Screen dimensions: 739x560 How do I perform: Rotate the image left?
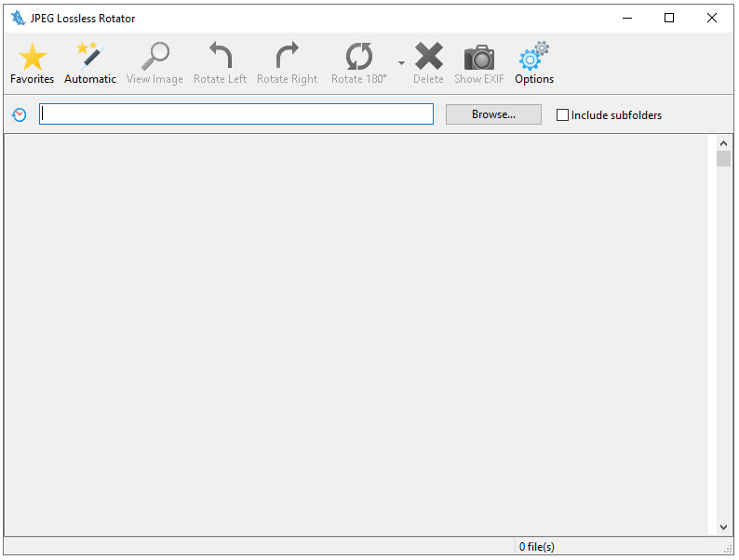point(220,63)
